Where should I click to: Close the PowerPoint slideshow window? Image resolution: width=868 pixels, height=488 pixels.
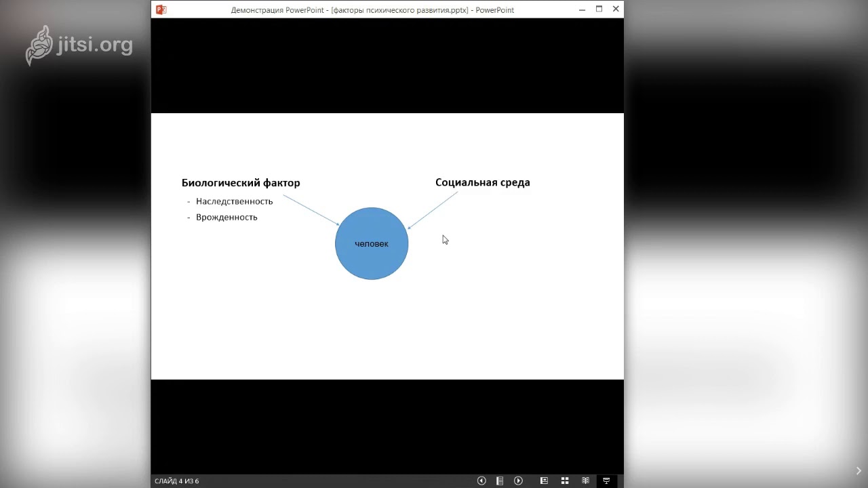pos(616,9)
